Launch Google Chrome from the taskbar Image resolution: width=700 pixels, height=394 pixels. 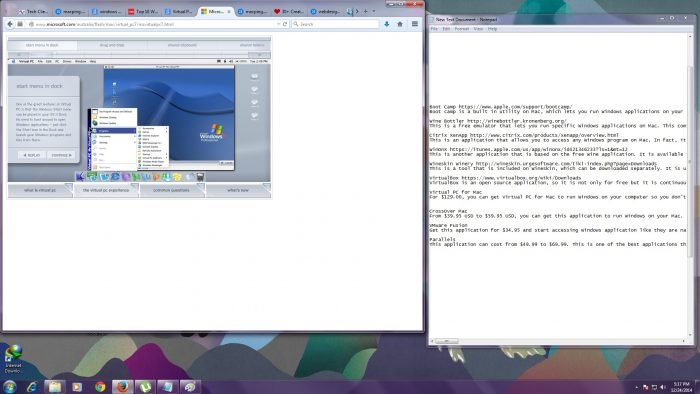point(100,386)
